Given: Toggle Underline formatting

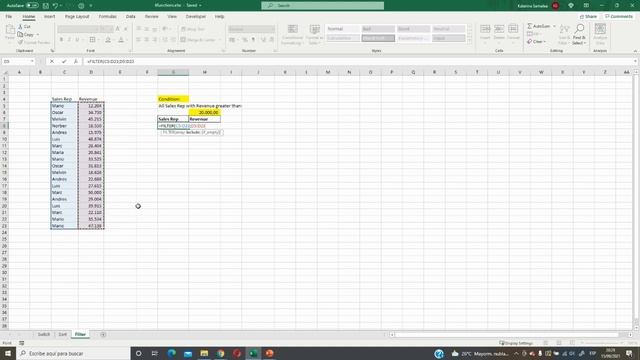Looking at the screenshot, I should (x=77, y=40).
